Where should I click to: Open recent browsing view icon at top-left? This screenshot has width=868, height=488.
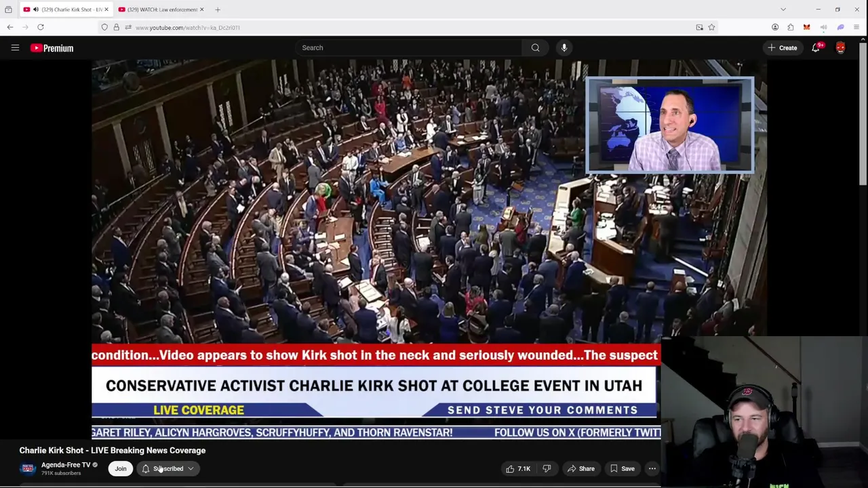point(8,9)
